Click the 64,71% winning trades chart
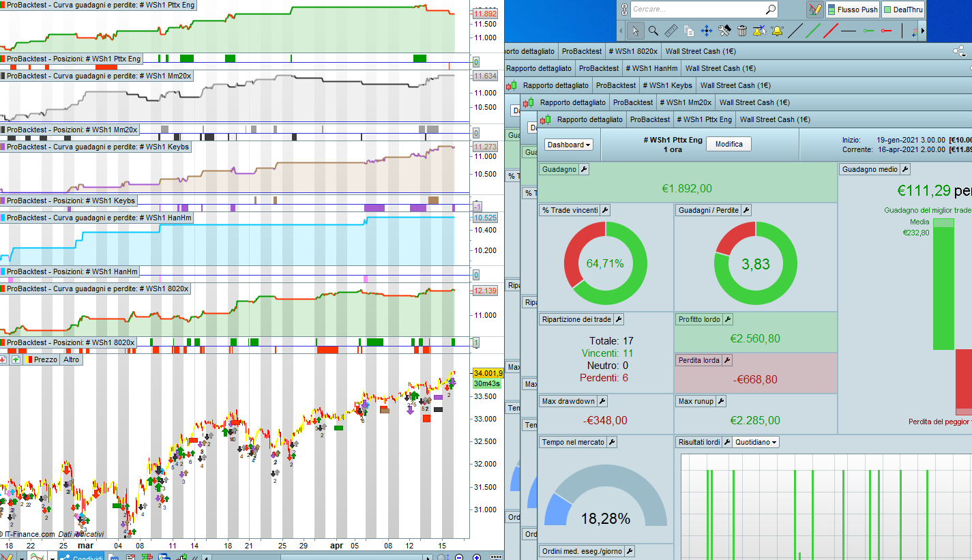This screenshot has width=972, height=560. tap(605, 263)
